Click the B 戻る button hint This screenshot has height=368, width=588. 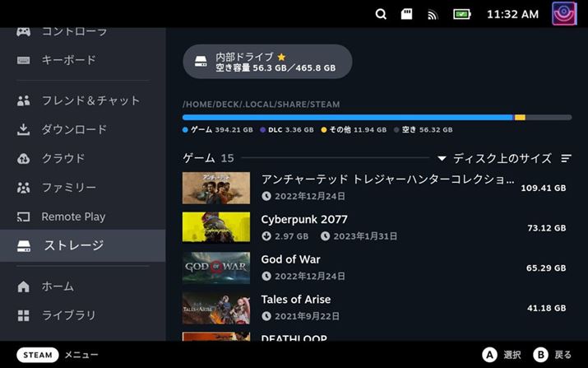coord(553,355)
